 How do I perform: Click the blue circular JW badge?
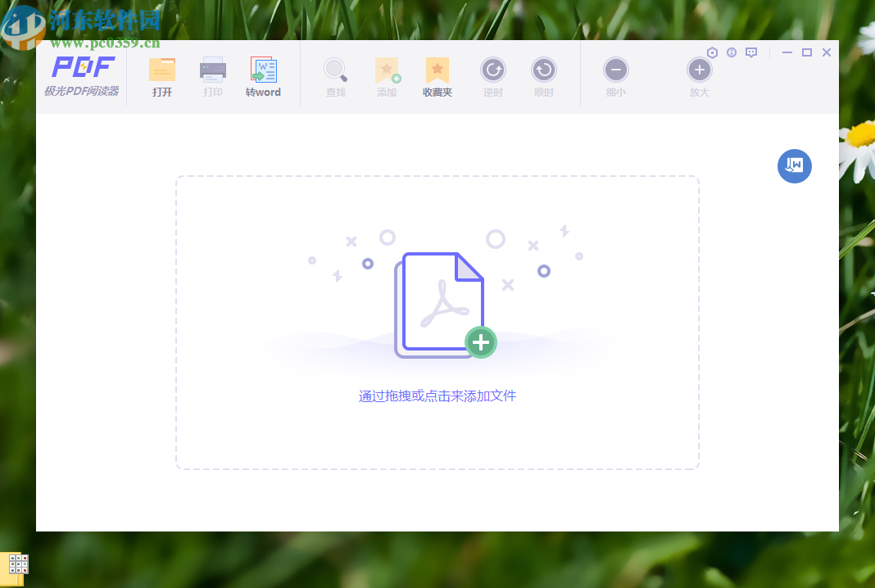click(794, 165)
